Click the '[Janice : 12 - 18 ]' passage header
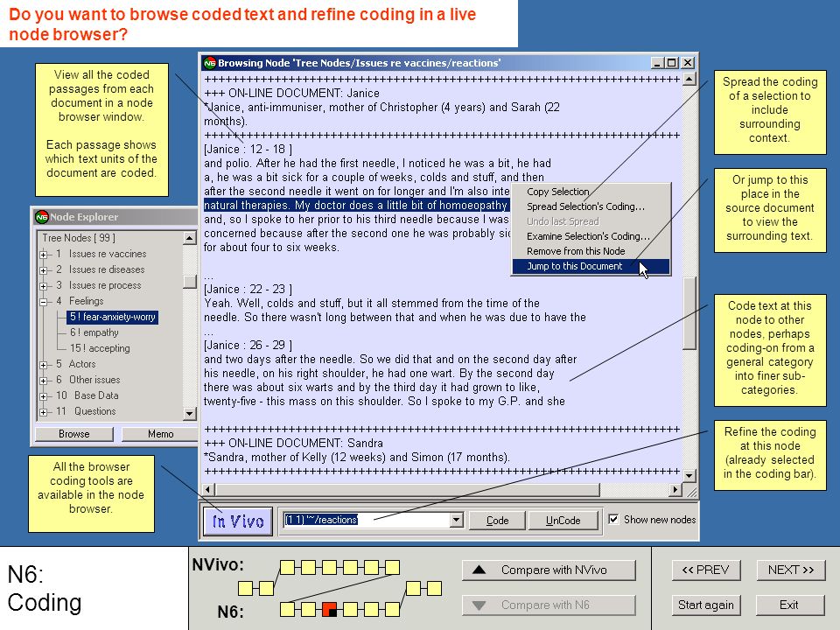This screenshot has width=840, height=630. pos(248,150)
